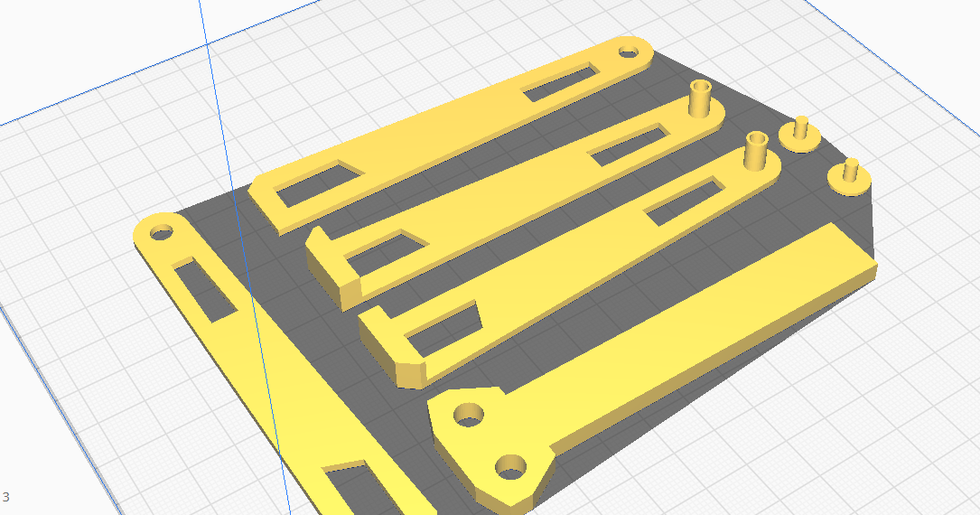The height and width of the screenshot is (515, 980).
Task: Click the chamfered hook tip of third arm
Action: click(x=411, y=370)
